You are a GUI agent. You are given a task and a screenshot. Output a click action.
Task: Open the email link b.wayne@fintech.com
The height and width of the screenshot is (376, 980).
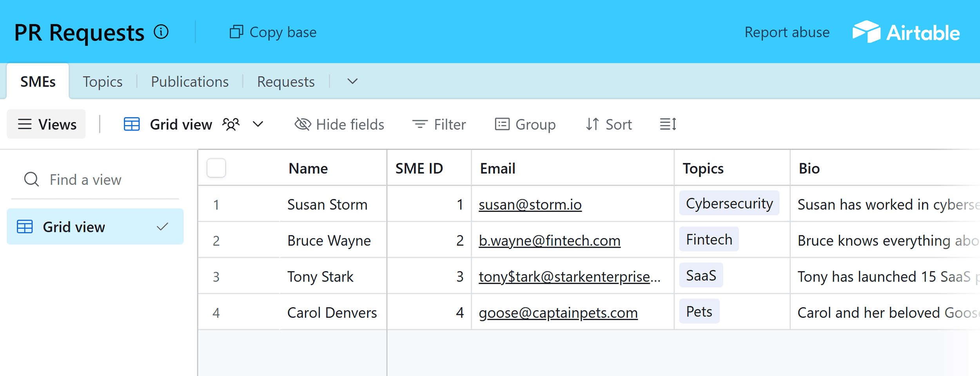point(549,240)
